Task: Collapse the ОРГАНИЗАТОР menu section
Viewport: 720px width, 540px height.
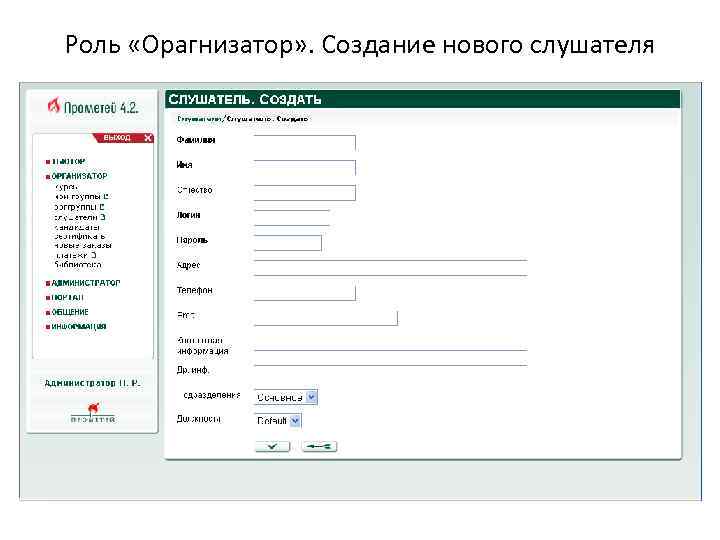Action: 79,176
